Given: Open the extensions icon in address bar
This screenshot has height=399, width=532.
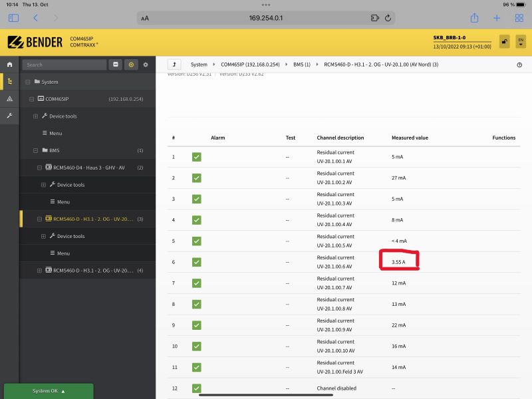Looking at the screenshot, I should coord(374,18).
